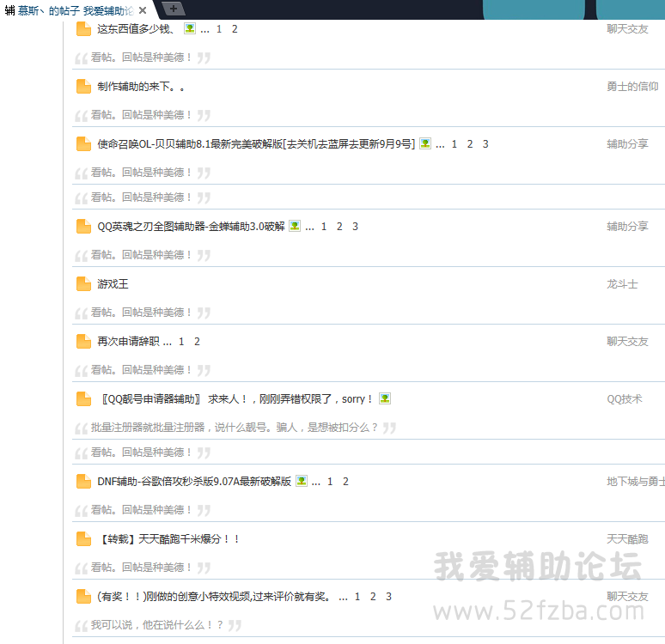Open forum 聊天交友 beside 刚做的创意小特效视频
Image resolution: width=665 pixels, height=644 pixels.
[x=627, y=597]
